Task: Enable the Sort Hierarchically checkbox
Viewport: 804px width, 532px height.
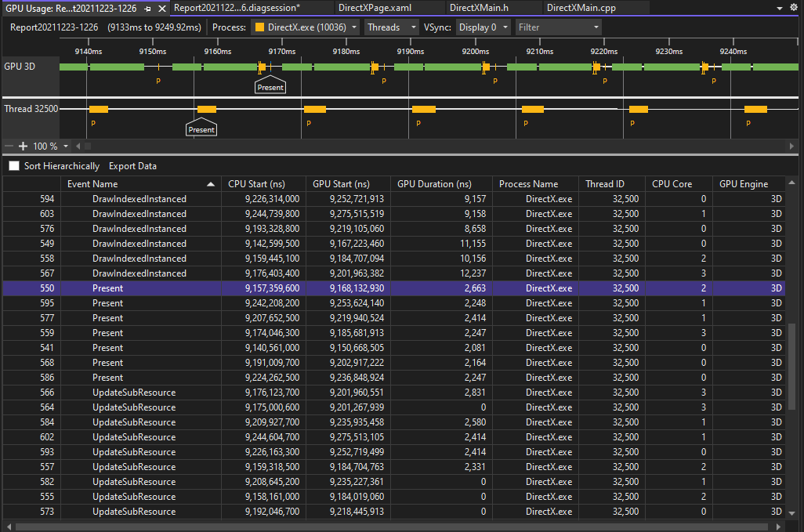Action: point(14,166)
